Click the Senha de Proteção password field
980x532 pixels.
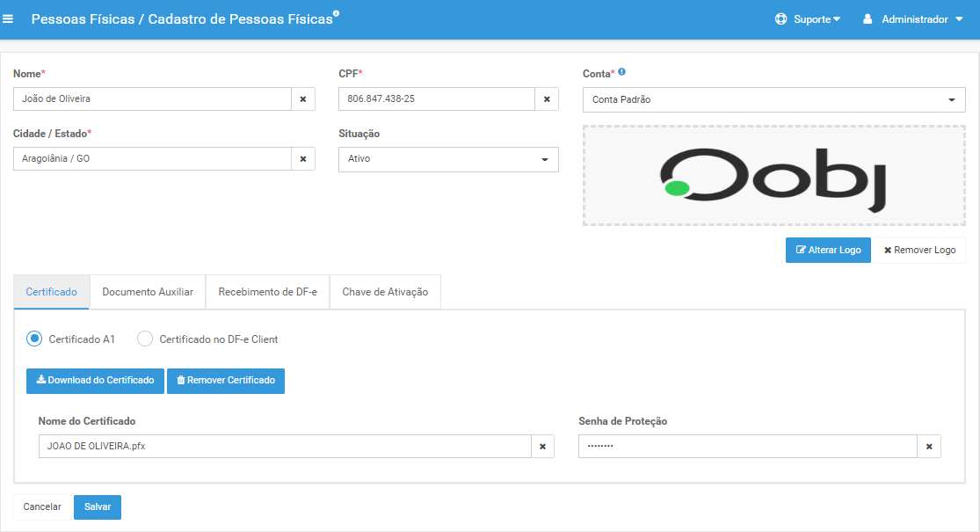coord(747,447)
